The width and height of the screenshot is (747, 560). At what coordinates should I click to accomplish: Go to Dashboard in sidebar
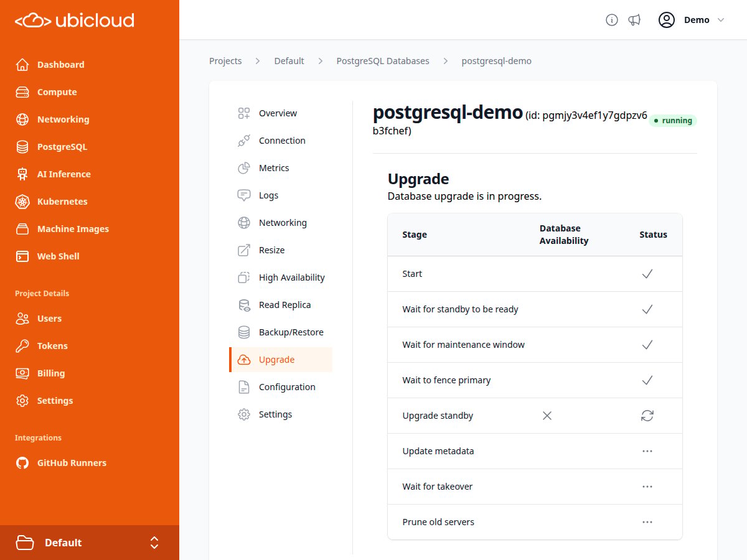(x=60, y=65)
